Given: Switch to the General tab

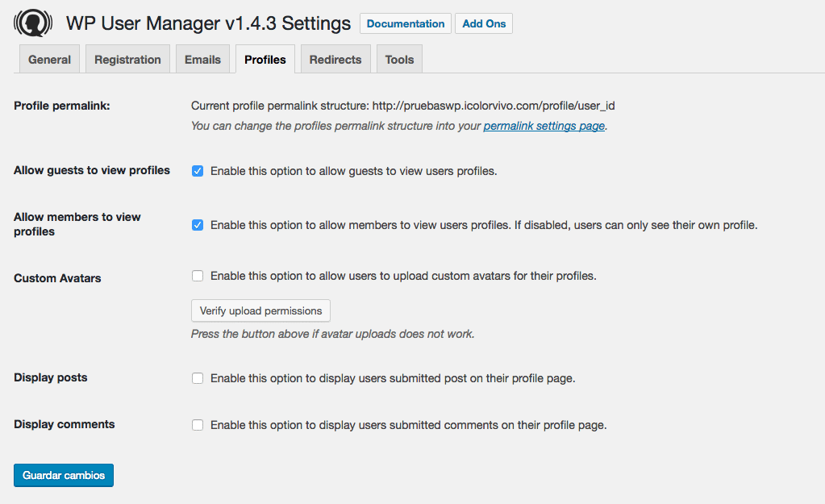Looking at the screenshot, I should (49, 60).
